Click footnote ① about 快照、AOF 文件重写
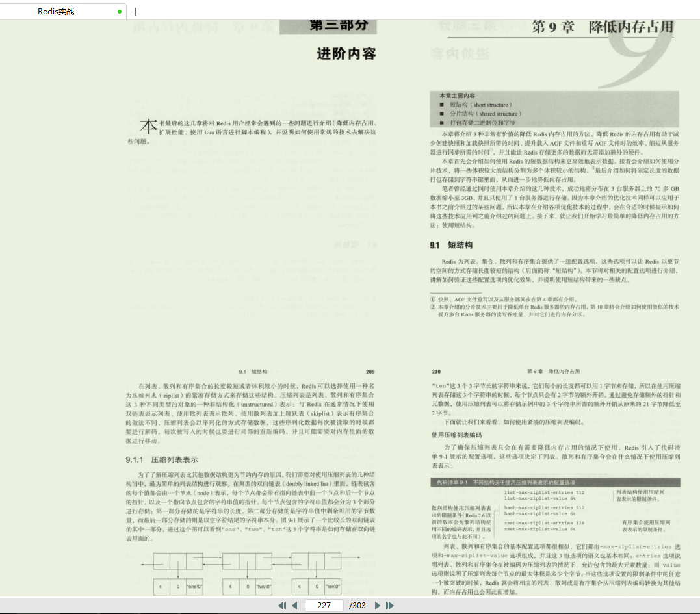 click(504, 300)
